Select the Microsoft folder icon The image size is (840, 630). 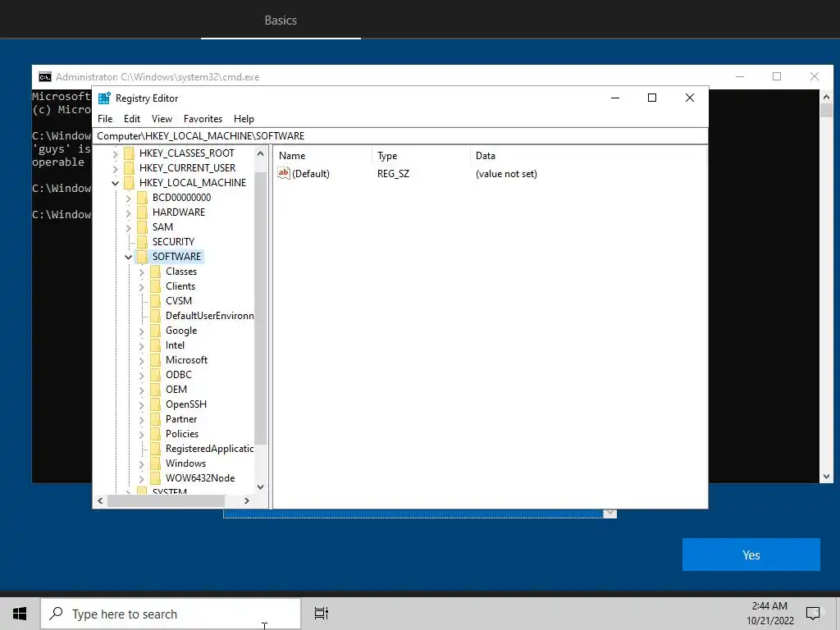pyautogui.click(x=155, y=360)
